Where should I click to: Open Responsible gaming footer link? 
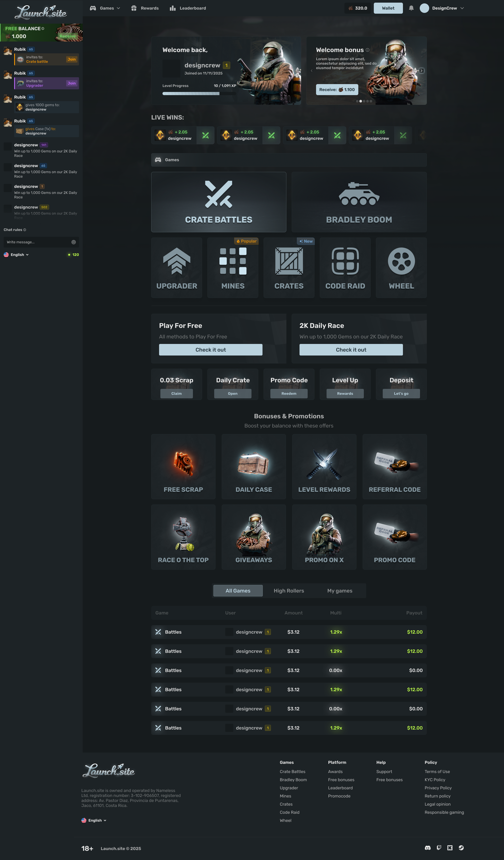point(444,812)
